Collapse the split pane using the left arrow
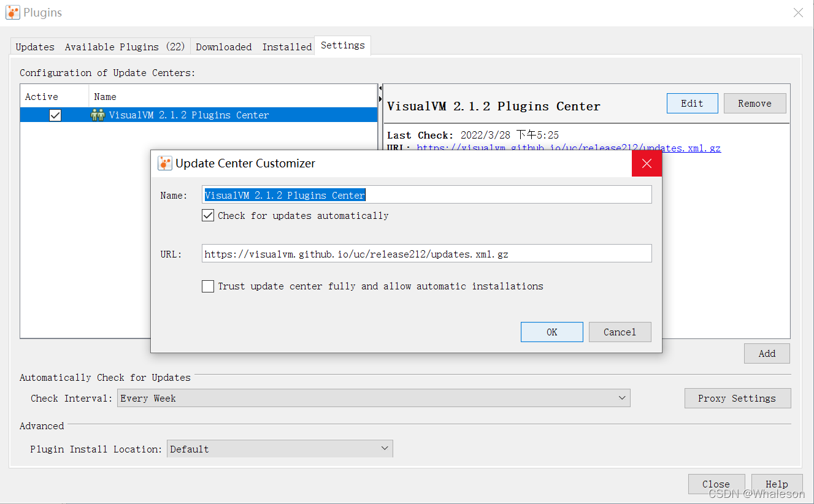The height and width of the screenshot is (504, 814). pos(380,89)
